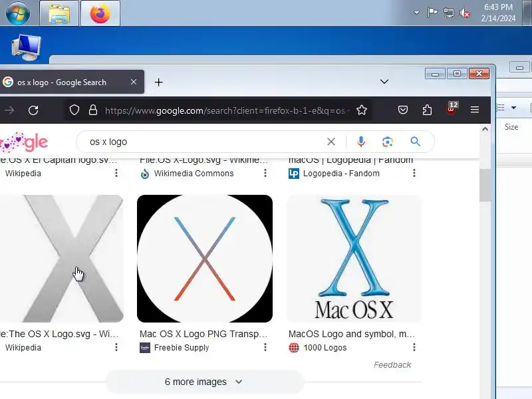This screenshot has height=399, width=532.
Task: Submit search with magnifier icon
Action: (x=415, y=142)
